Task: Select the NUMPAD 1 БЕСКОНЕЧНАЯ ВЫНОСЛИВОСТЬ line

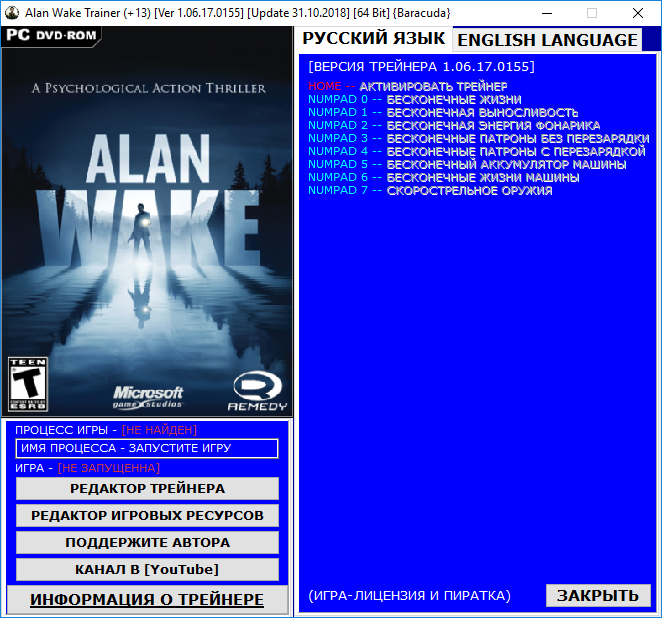Action: tap(443, 113)
